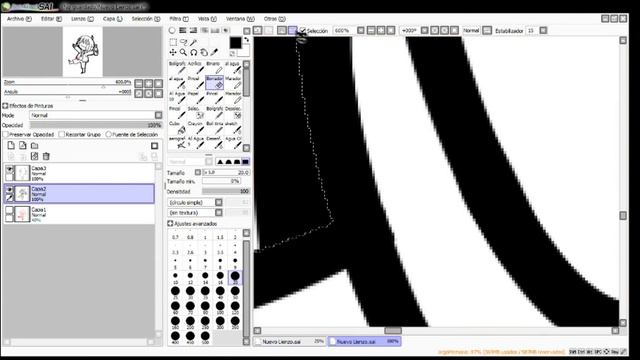Select the magic wand tool
The width and height of the screenshot is (640, 360).
(x=193, y=42)
